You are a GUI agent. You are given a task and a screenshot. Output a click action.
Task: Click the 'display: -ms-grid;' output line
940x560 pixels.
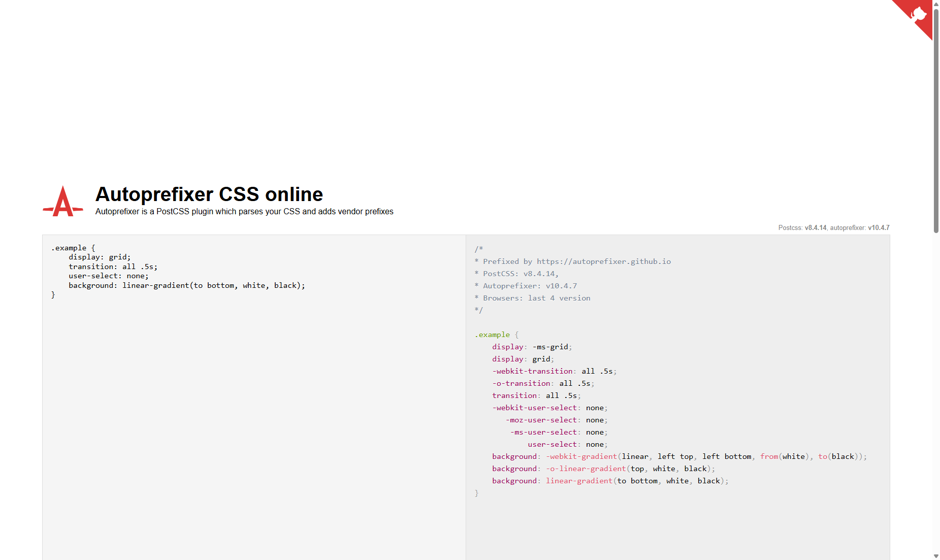click(532, 347)
